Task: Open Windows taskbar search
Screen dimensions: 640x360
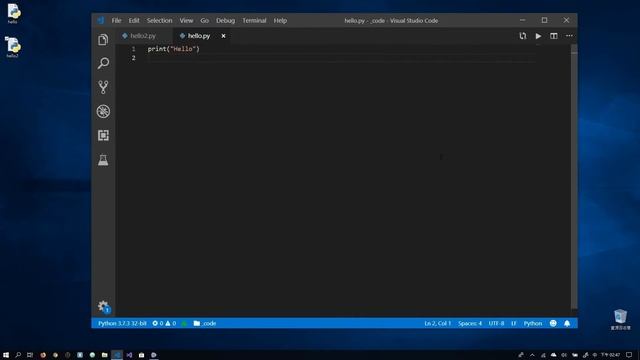Action: [x=18, y=355]
